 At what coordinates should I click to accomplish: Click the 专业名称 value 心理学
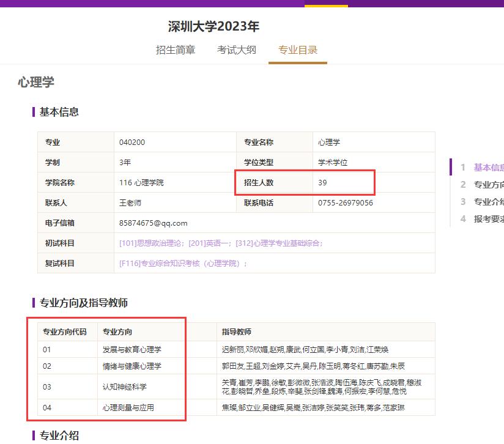click(x=329, y=142)
